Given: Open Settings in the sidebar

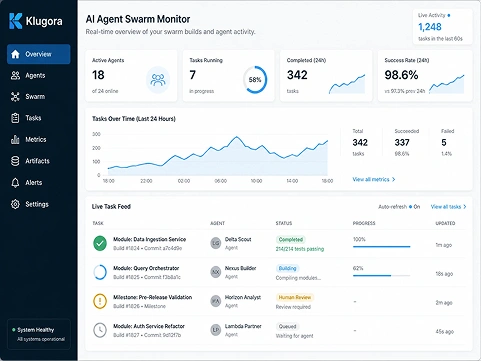Looking at the screenshot, I should (x=39, y=204).
